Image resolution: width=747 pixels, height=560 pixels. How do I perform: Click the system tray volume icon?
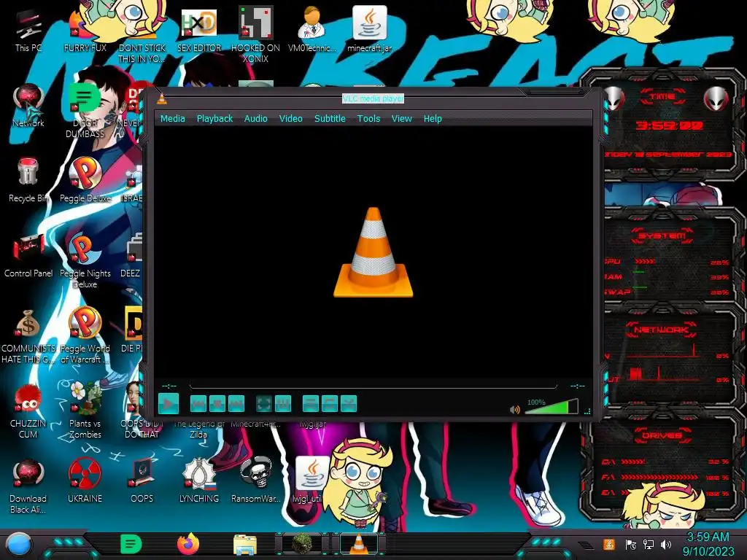tap(666, 544)
